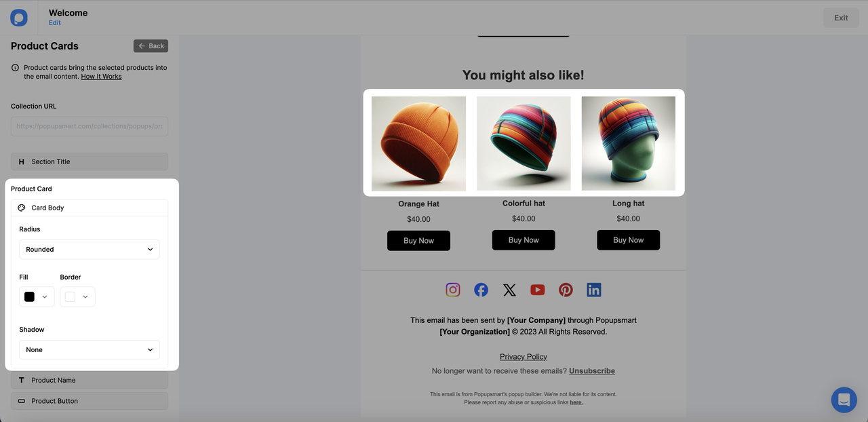Collapse the Card Body section
868x422 pixels.
click(x=90, y=208)
